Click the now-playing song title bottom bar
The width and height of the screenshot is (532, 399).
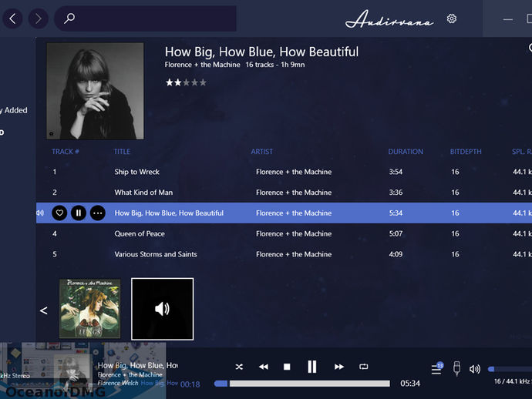coord(138,365)
